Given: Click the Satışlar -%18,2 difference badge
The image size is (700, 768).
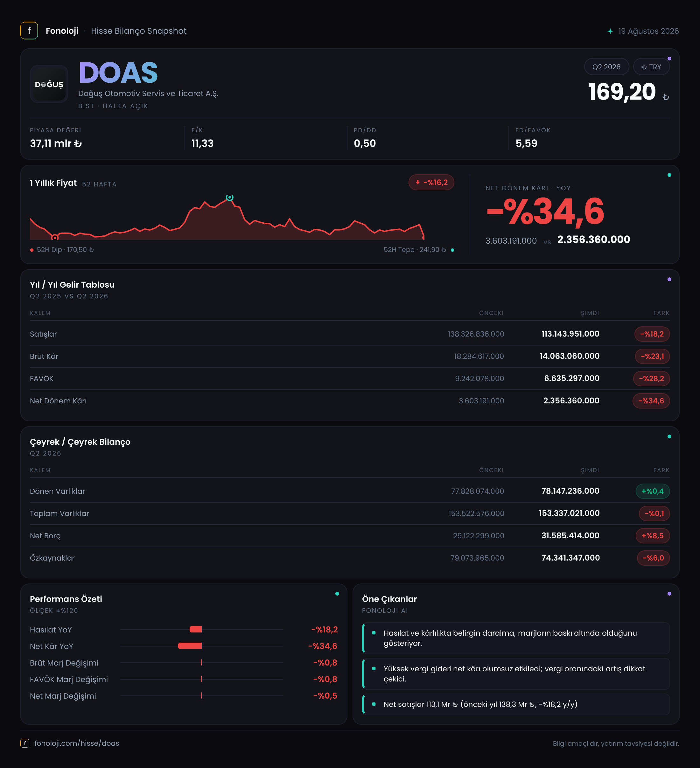Looking at the screenshot, I should [652, 334].
